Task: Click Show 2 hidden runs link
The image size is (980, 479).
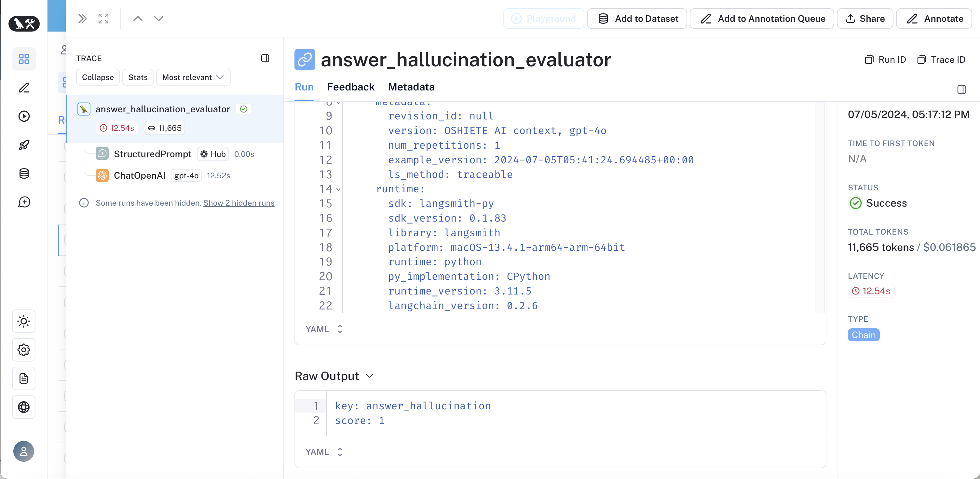Action: coord(238,203)
